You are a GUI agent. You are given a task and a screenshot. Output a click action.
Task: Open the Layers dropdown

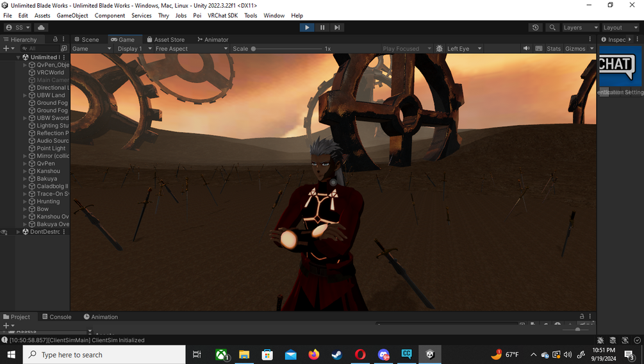click(x=581, y=28)
